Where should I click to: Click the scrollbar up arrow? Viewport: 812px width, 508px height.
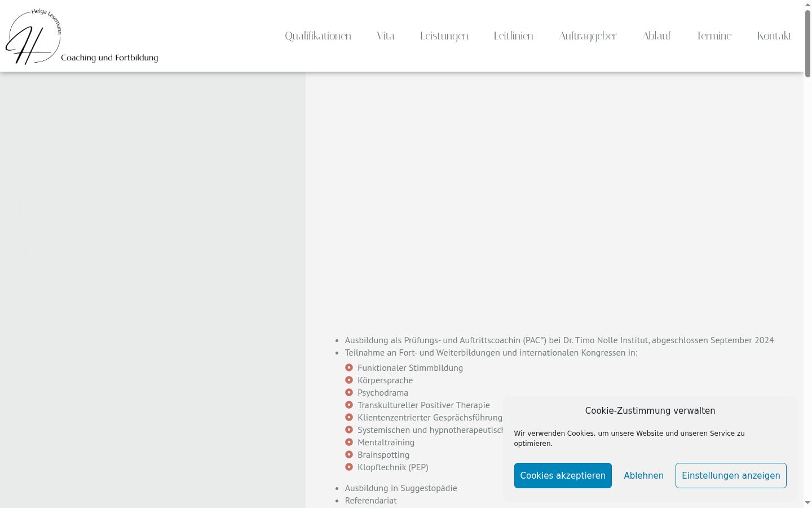[807, 4]
